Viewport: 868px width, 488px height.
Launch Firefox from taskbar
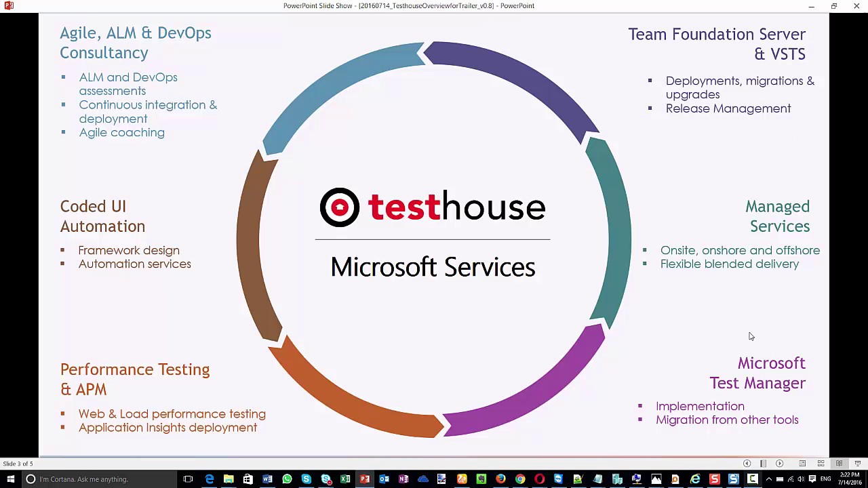tap(500, 479)
